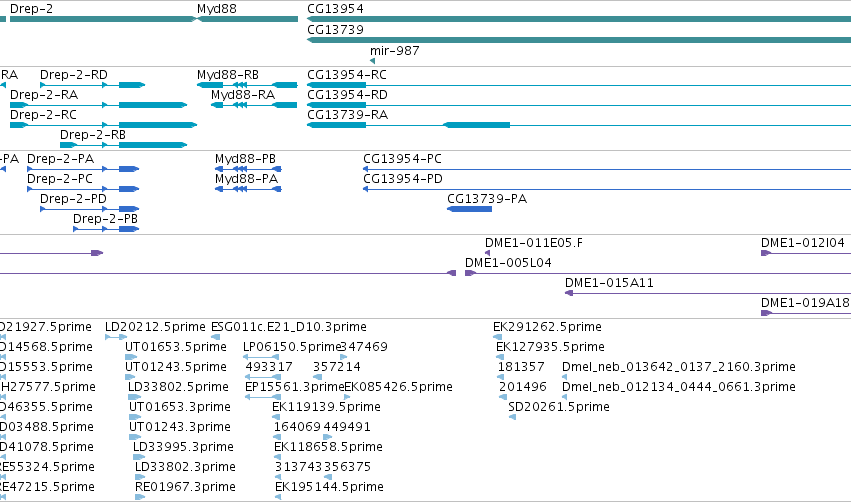This screenshot has width=851, height=502.
Task: Click EST UT01653.3prime
Action: click(x=180, y=407)
